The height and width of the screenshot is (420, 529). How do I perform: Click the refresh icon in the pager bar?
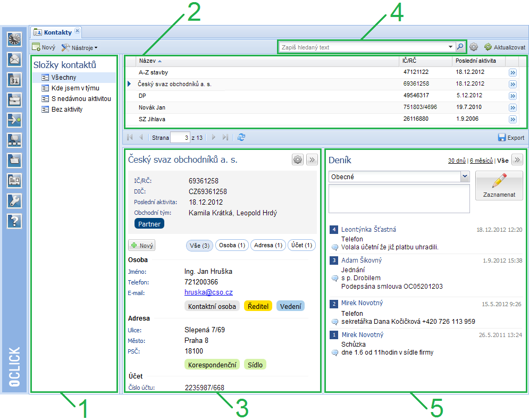(242, 137)
